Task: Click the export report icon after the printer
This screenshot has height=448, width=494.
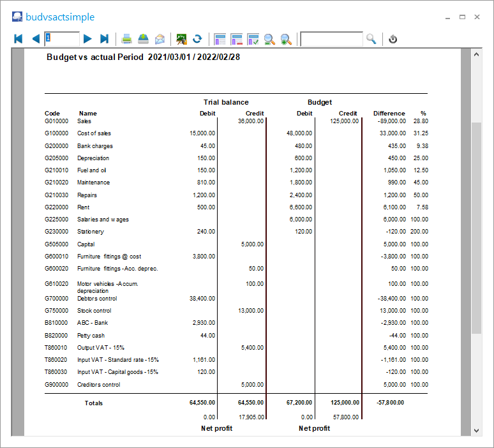Action: click(144, 39)
